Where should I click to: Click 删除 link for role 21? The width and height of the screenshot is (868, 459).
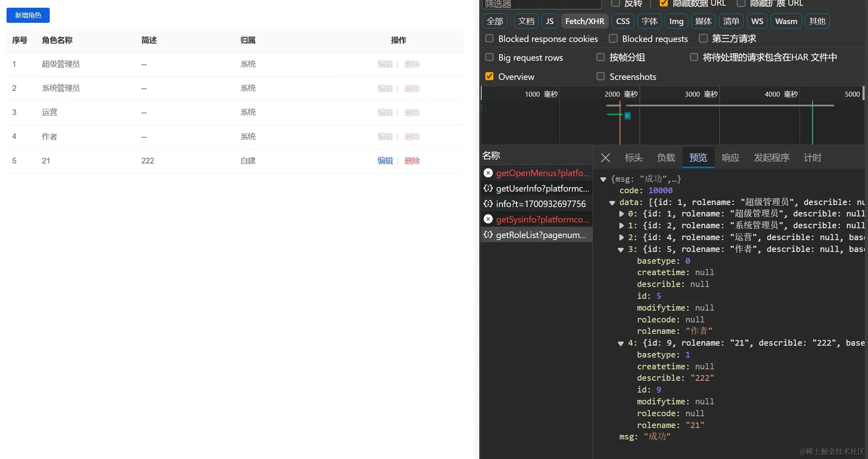[412, 161]
